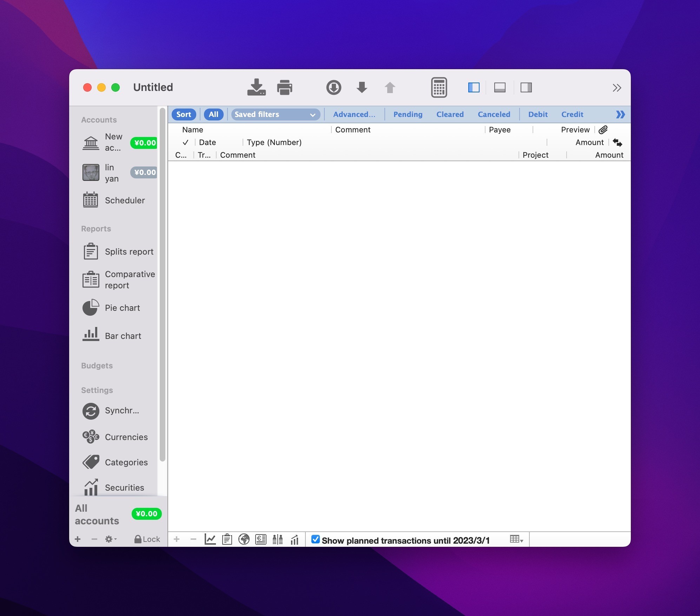Open the Scheduler calendar
Screen dimensions: 700x616
click(x=124, y=201)
